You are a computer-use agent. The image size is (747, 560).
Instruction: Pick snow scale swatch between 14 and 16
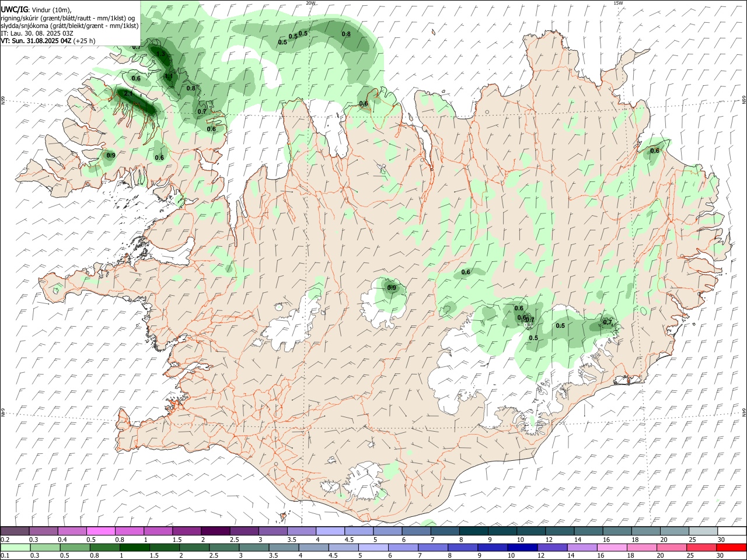click(x=588, y=531)
